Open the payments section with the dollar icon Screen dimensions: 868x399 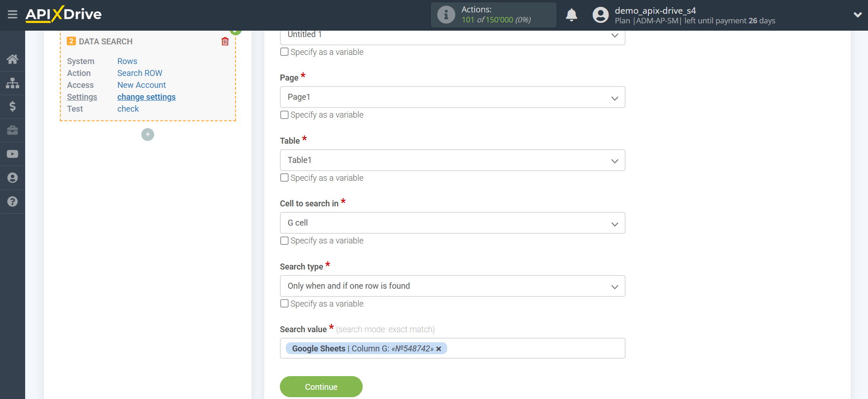(x=12, y=106)
